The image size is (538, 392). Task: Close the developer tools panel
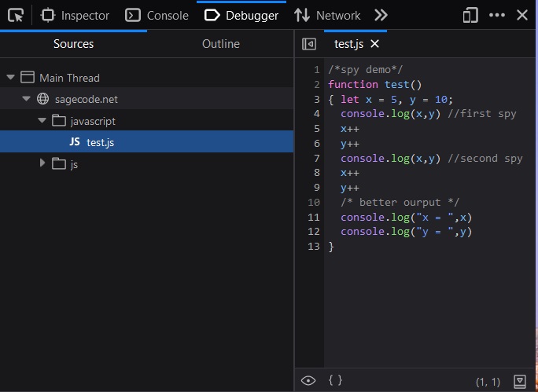tap(522, 15)
